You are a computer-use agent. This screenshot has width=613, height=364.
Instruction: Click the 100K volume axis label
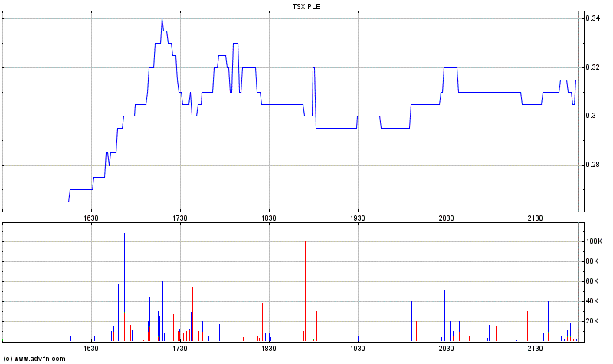[595, 241]
